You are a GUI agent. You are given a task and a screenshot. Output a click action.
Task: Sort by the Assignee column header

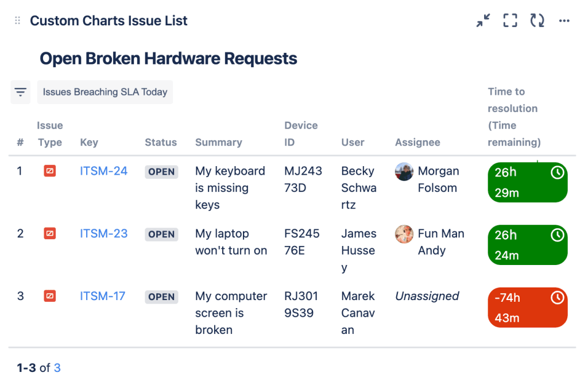[x=417, y=143]
